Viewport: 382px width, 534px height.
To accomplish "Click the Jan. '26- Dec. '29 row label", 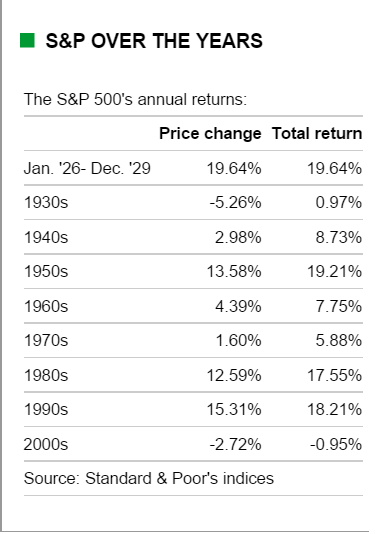I will tap(87, 168).
